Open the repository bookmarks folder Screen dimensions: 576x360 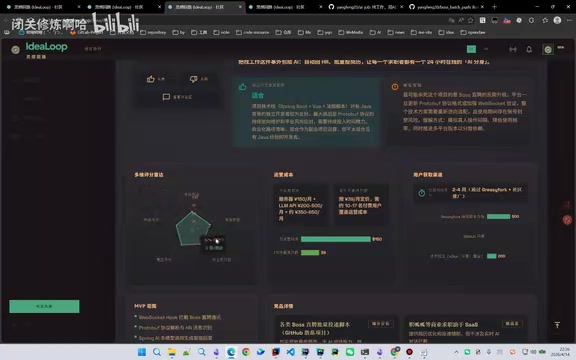point(153,32)
